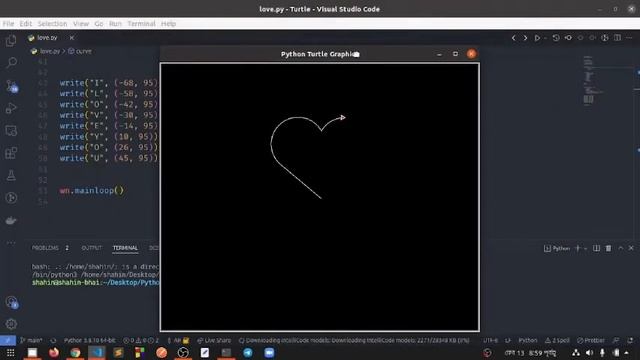Viewport: 640px width, 360px height.
Task: Run the Python file with play button
Action: (537, 38)
